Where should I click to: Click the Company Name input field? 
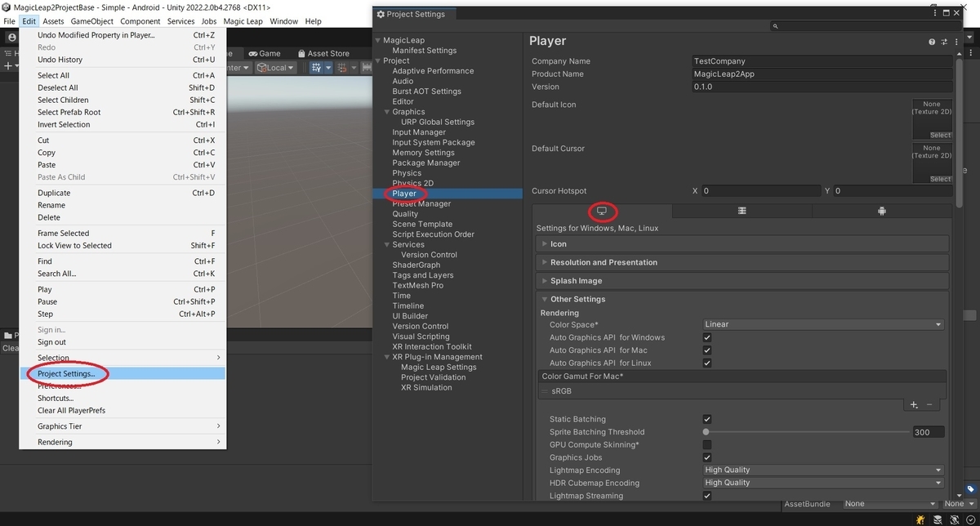[822, 61]
